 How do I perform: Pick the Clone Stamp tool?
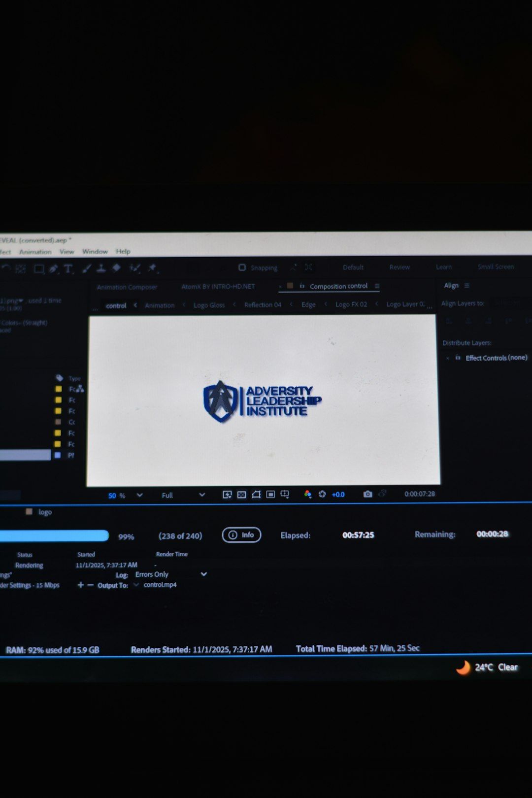pos(101,268)
